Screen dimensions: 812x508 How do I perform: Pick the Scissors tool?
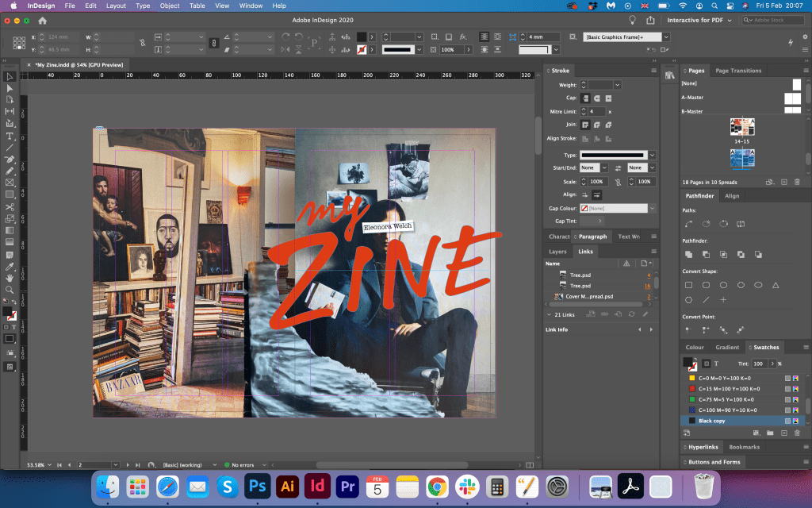(10, 206)
